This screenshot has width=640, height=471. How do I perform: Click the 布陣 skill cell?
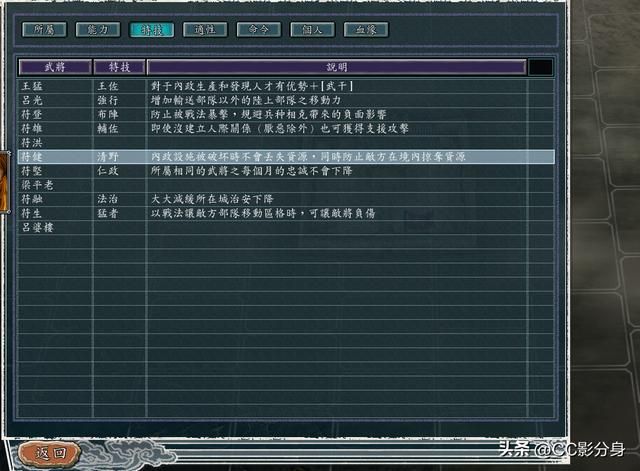click(108, 114)
